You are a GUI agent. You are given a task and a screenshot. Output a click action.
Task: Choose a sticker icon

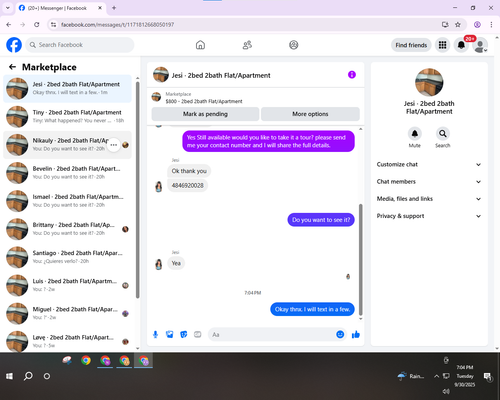[184, 334]
